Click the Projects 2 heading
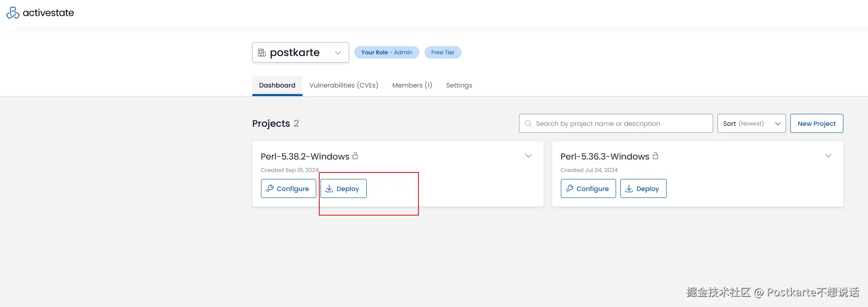The image size is (868, 307). (x=276, y=124)
